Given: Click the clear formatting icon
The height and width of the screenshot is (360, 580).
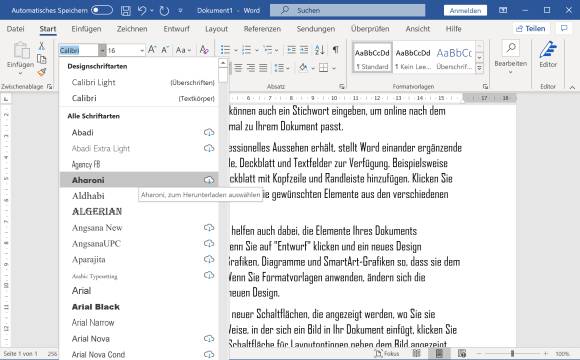Looking at the screenshot, I should tap(204, 50).
